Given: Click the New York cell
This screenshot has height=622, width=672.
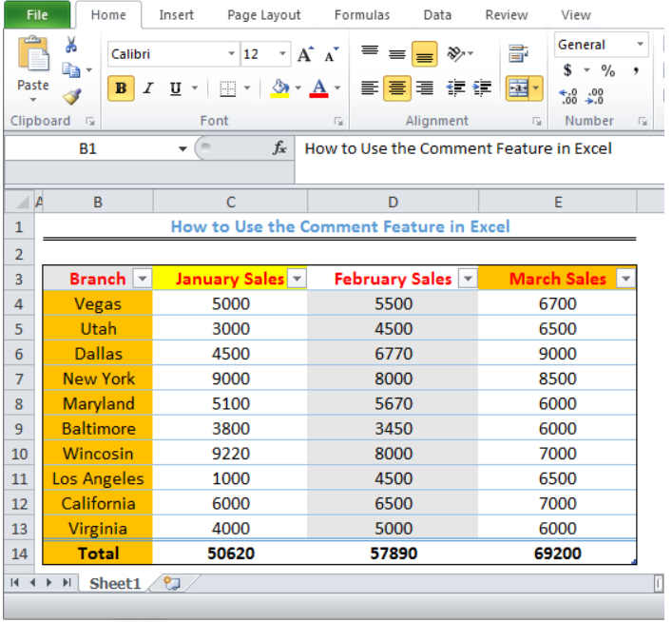Looking at the screenshot, I should [98, 379].
